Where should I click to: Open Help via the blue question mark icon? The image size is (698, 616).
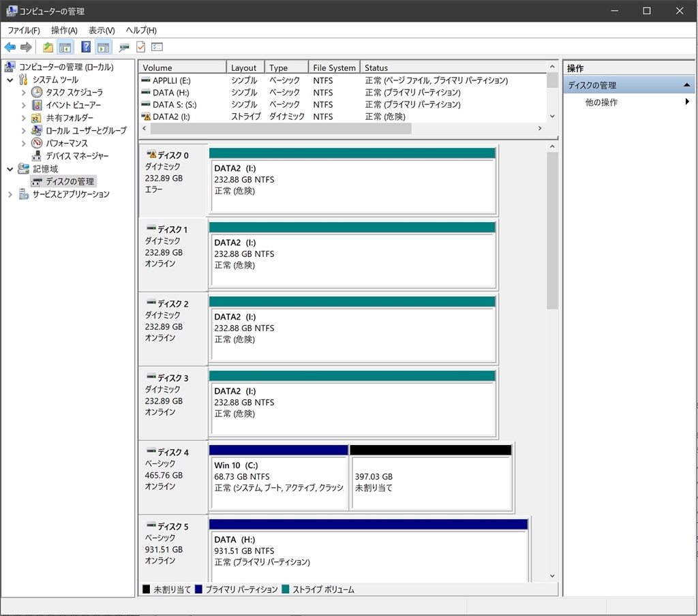pyautogui.click(x=86, y=47)
